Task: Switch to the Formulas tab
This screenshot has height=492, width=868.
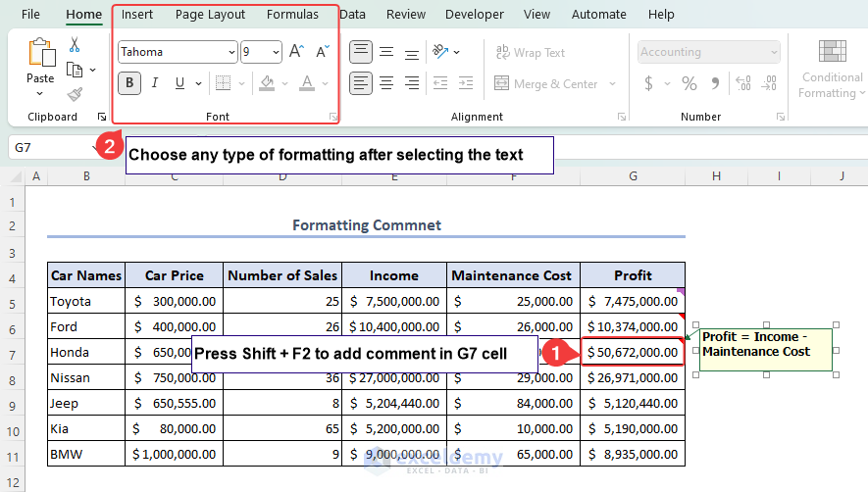Action: click(292, 15)
